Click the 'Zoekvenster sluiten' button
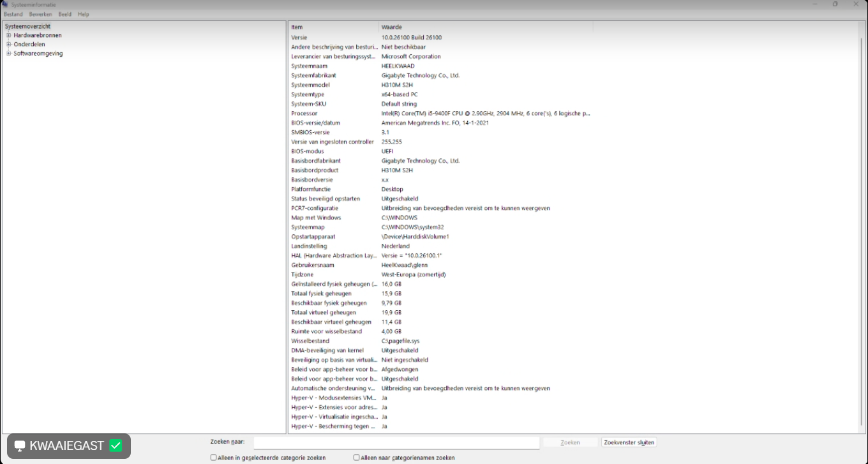Image resolution: width=868 pixels, height=464 pixels. tap(629, 442)
